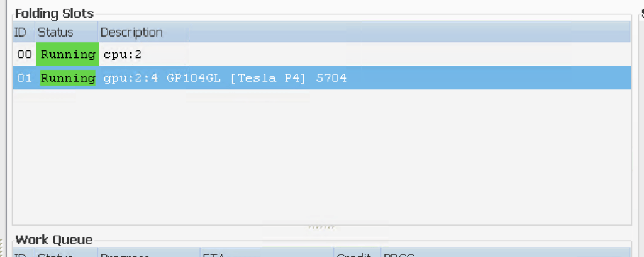Select the Tesla P4 GPU slot row
Viewport: 644px width, 257px height.
tap(321, 77)
